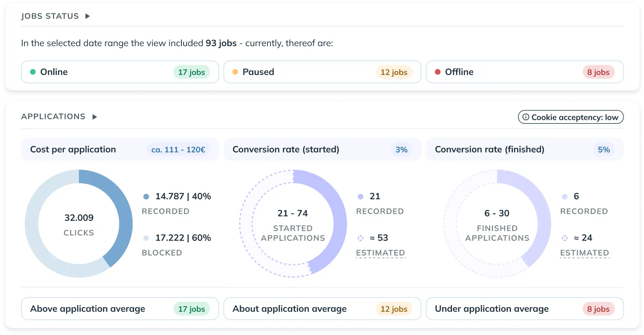Click the Cost per application donut chart
This screenshot has width=644, height=335.
79,223
